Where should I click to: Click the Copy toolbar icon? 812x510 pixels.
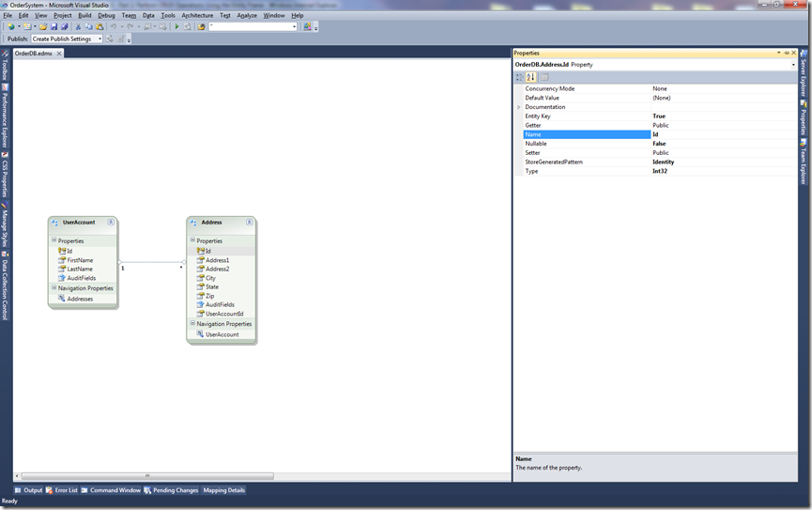pyautogui.click(x=89, y=26)
